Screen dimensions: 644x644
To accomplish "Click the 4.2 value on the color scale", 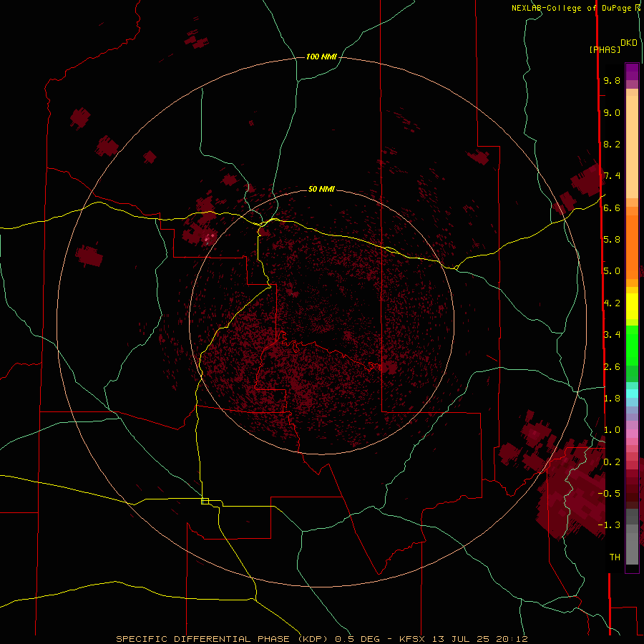I will pyautogui.click(x=612, y=303).
